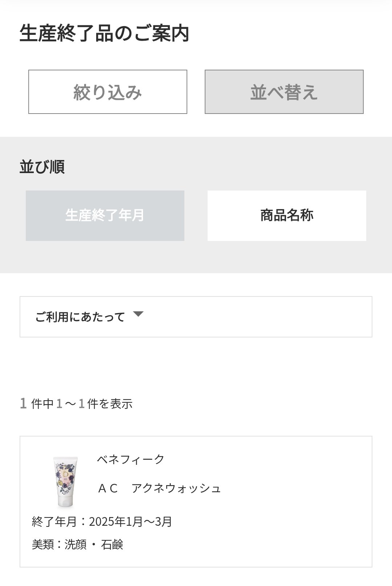Open the 絞り込み filter panel
Viewport: 392px width, 586px height.
click(x=107, y=92)
